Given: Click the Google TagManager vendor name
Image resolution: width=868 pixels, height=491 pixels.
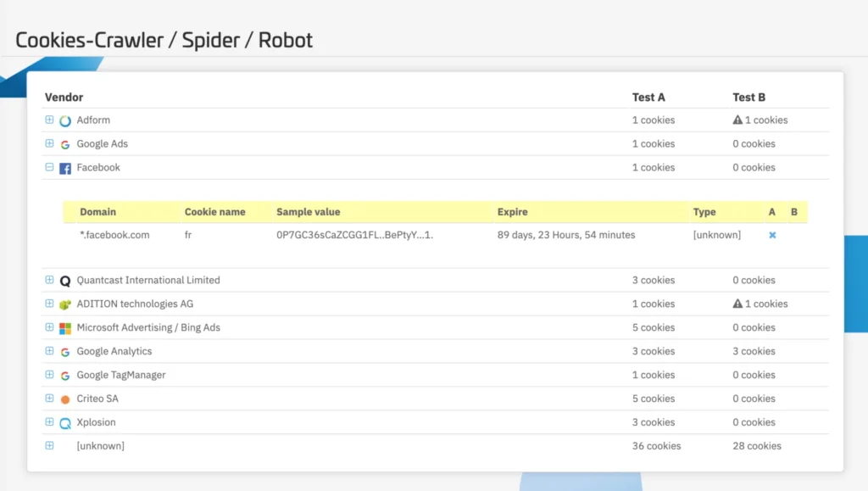Looking at the screenshot, I should click(x=120, y=375).
